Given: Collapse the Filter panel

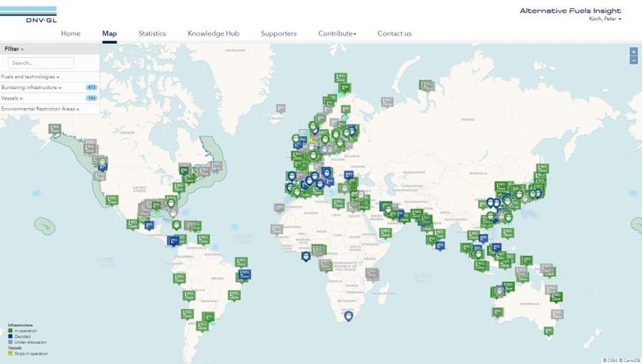Looking at the screenshot, I should [14, 48].
